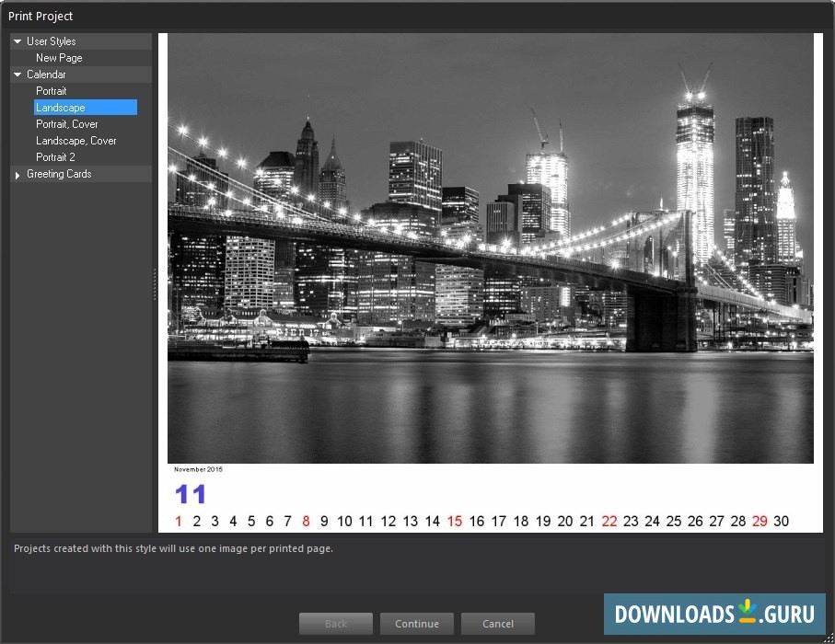Pick the Landscape, Cover style
Image resolution: width=835 pixels, height=644 pixels.
coord(76,141)
